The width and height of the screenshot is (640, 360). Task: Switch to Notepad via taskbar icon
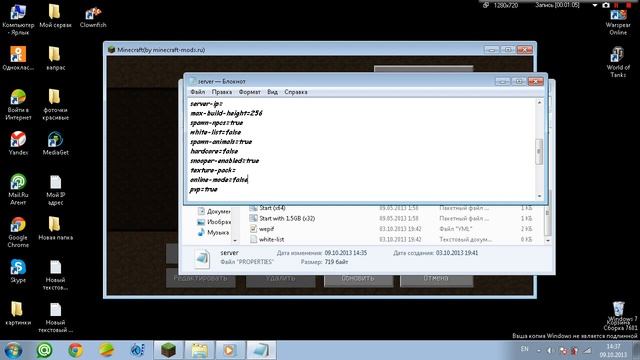(x=261, y=350)
